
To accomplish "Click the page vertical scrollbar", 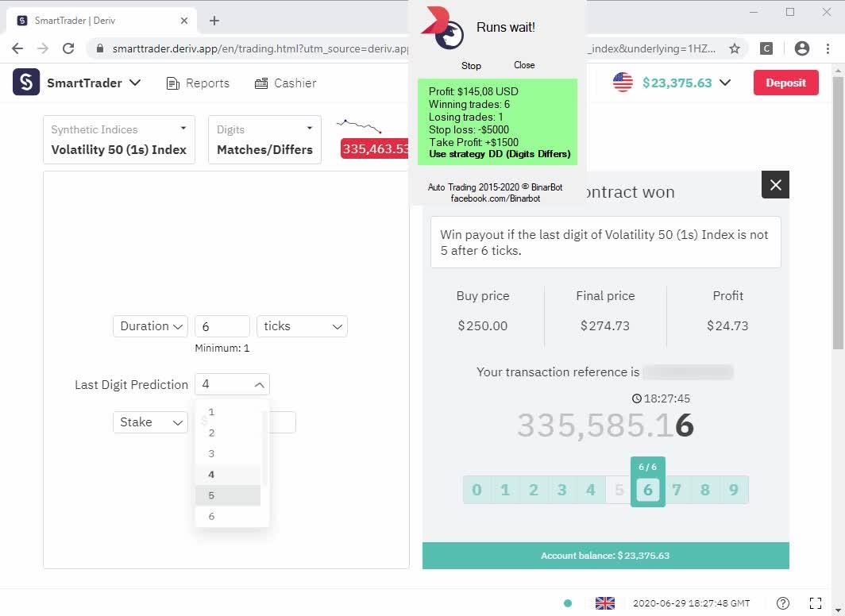I will click(x=838, y=213).
